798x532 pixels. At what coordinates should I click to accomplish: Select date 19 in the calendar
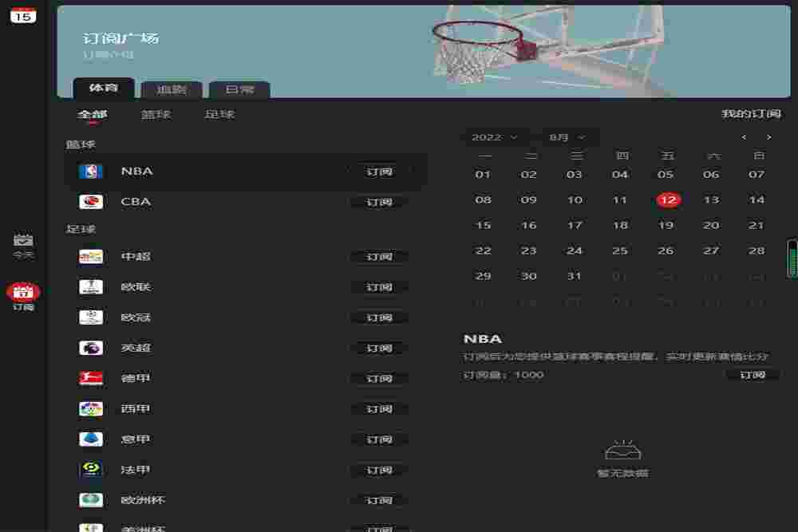(666, 226)
